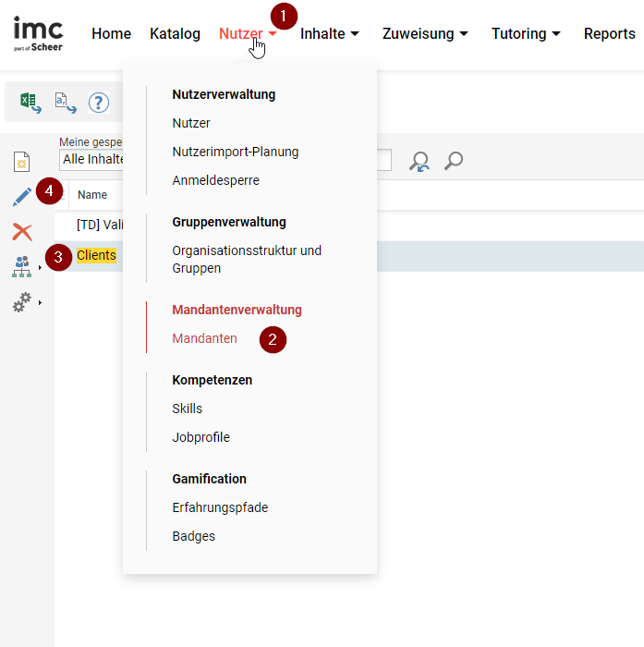The width and height of the screenshot is (644, 647).
Task: Click the gears settings icon in sidebar
Action: point(21,302)
